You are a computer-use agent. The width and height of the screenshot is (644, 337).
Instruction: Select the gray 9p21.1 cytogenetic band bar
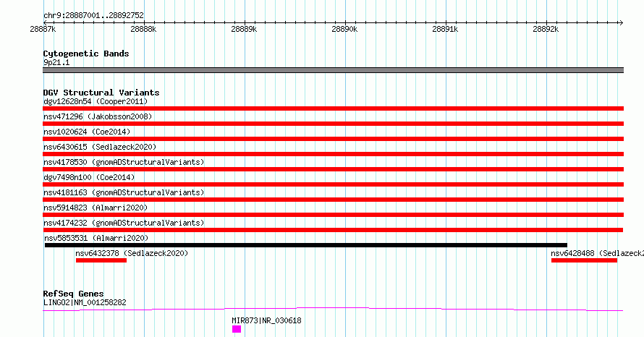[333, 70]
